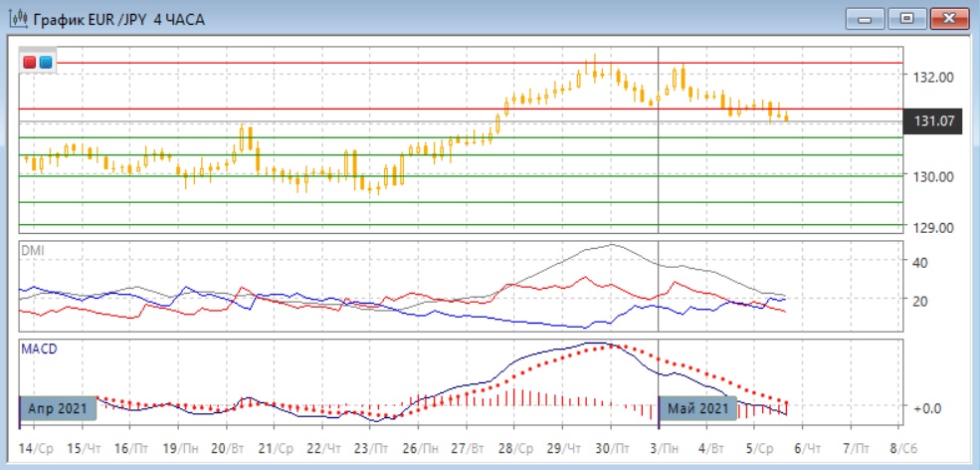Click the blue square chart button
The width and height of the screenshot is (980, 470).
pos(46,63)
